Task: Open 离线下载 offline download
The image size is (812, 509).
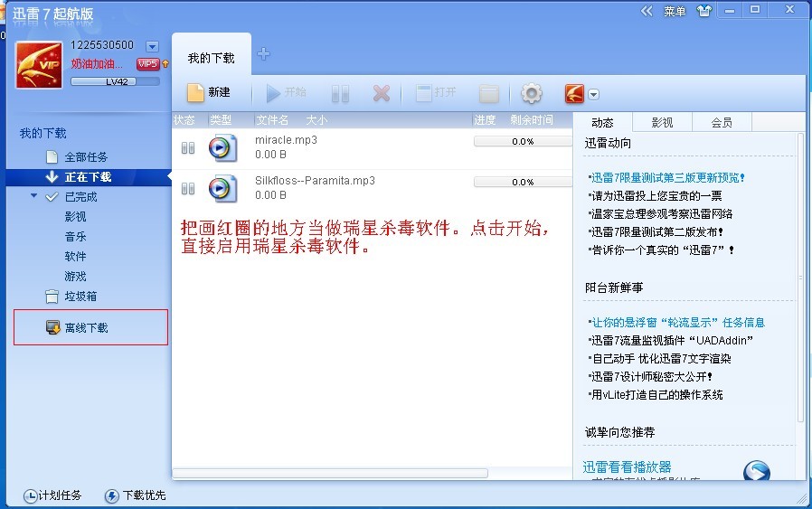Action: coord(87,328)
